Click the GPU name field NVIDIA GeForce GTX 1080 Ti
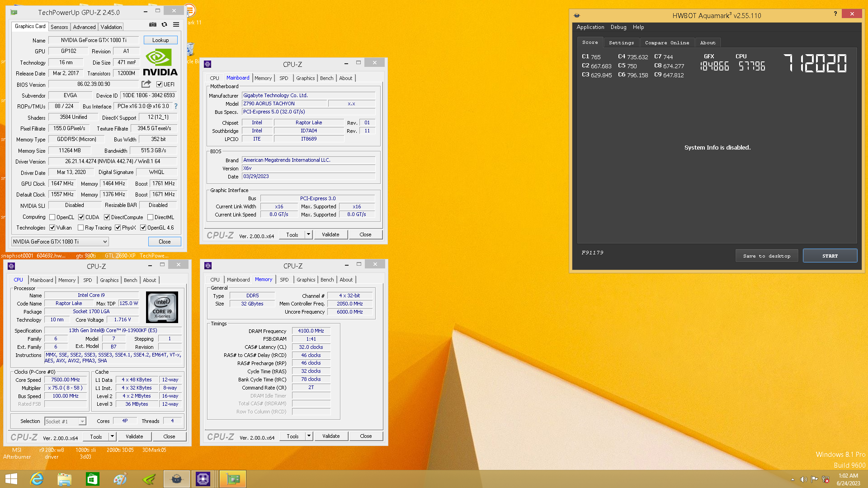The height and width of the screenshot is (488, 868). point(94,40)
